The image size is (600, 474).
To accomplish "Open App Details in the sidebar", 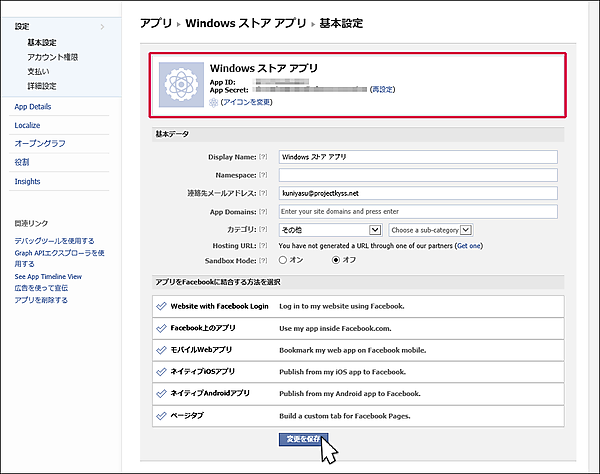I will tap(33, 105).
